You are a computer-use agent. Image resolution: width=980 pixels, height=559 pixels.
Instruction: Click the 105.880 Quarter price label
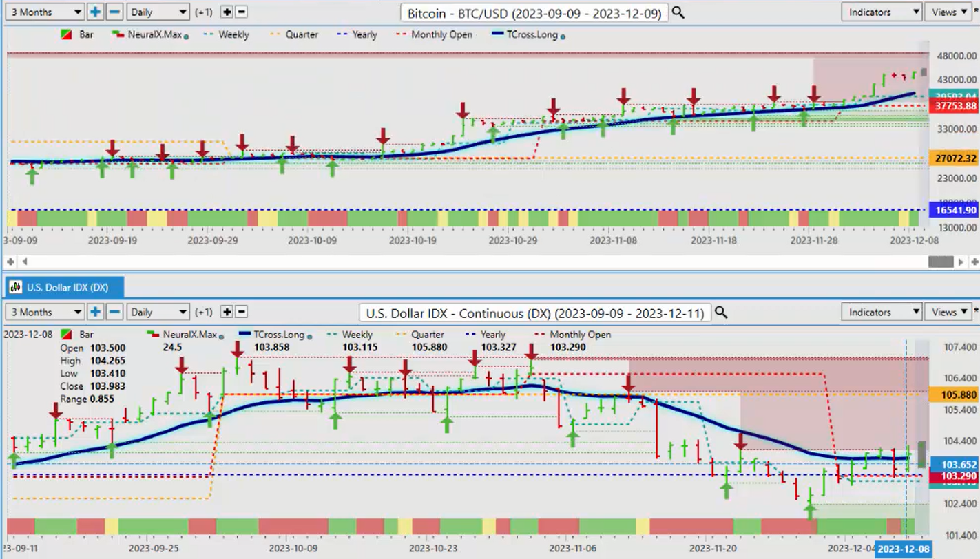(954, 394)
